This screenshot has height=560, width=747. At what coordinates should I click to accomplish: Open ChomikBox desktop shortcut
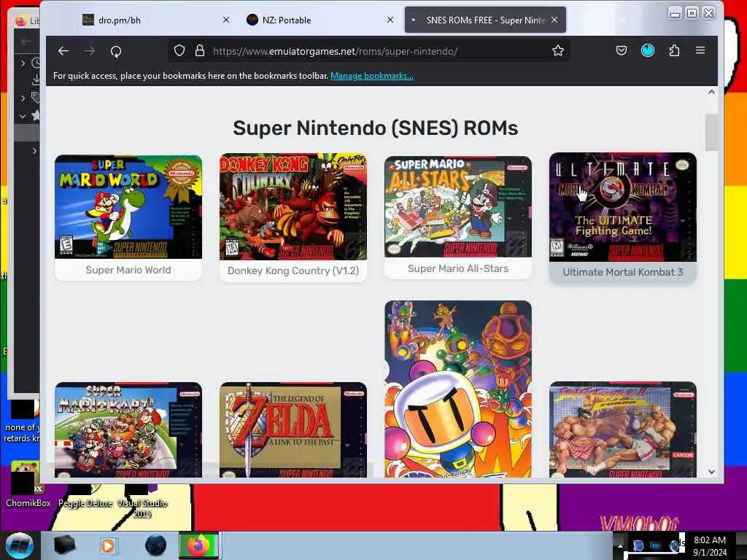[28, 483]
